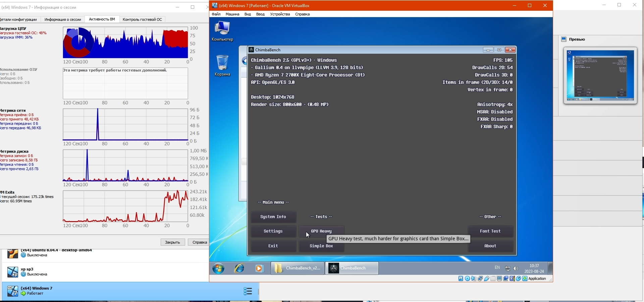The width and height of the screenshot is (644, 302).
Task: Start the Simple Box test
Action: click(321, 246)
